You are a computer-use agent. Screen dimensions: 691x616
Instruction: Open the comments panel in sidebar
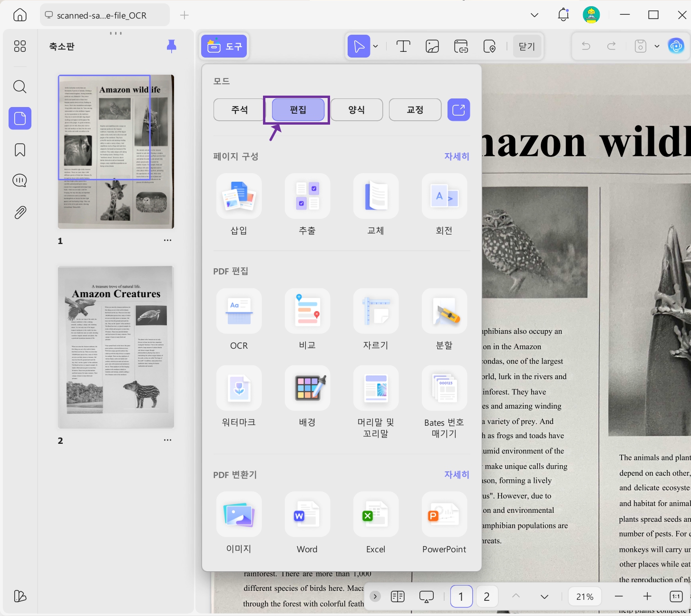(x=20, y=181)
